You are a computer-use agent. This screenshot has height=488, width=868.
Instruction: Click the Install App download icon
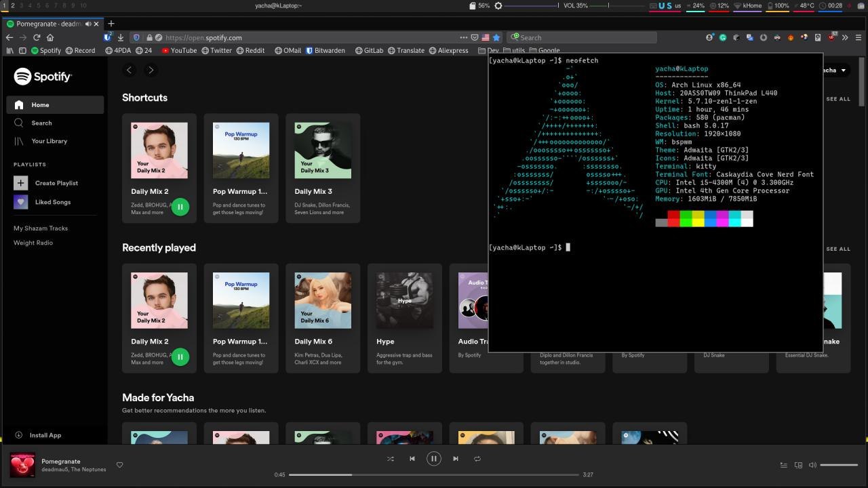19,435
